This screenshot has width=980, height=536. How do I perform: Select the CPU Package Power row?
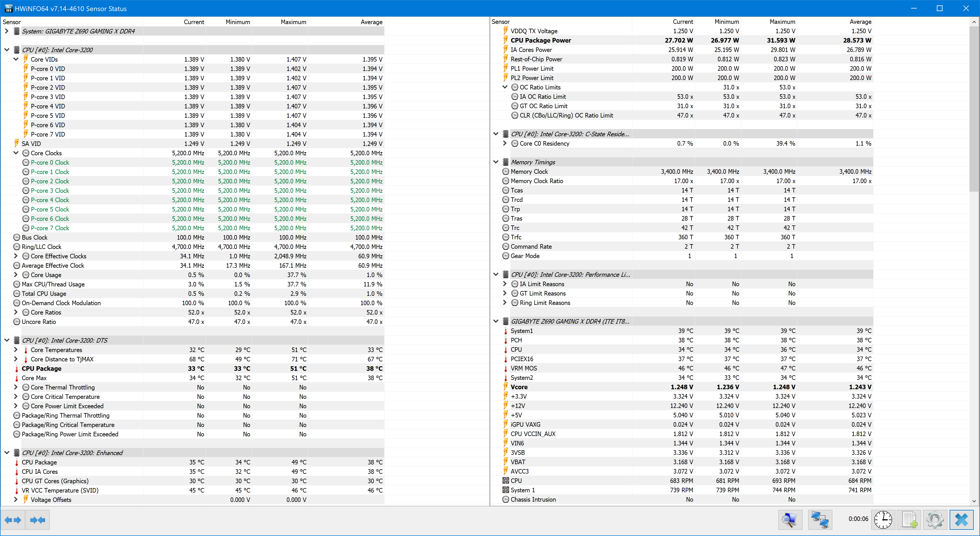(541, 40)
